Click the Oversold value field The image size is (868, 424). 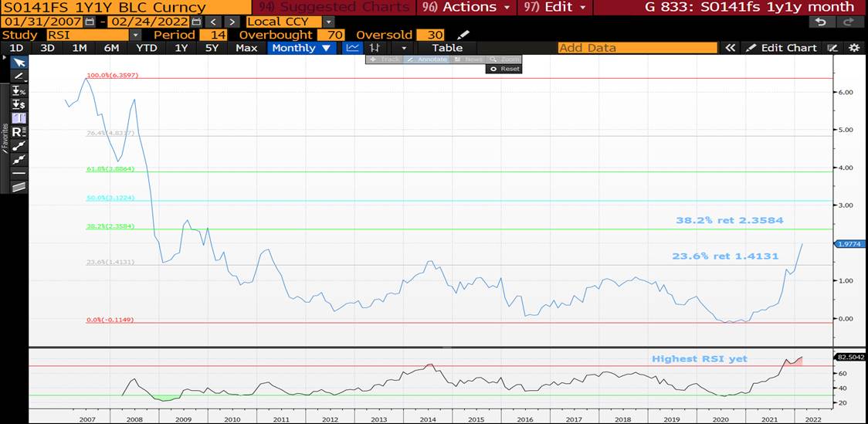tap(432, 35)
